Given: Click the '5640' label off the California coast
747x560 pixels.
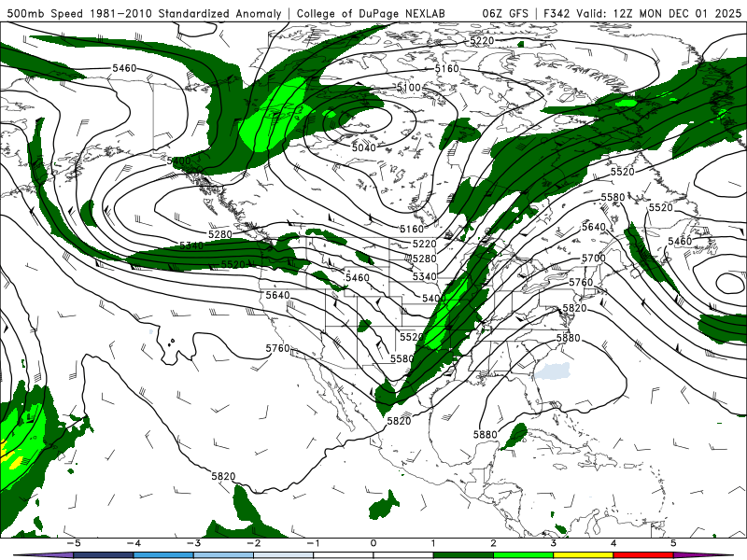Looking at the screenshot, I should pos(277,295).
